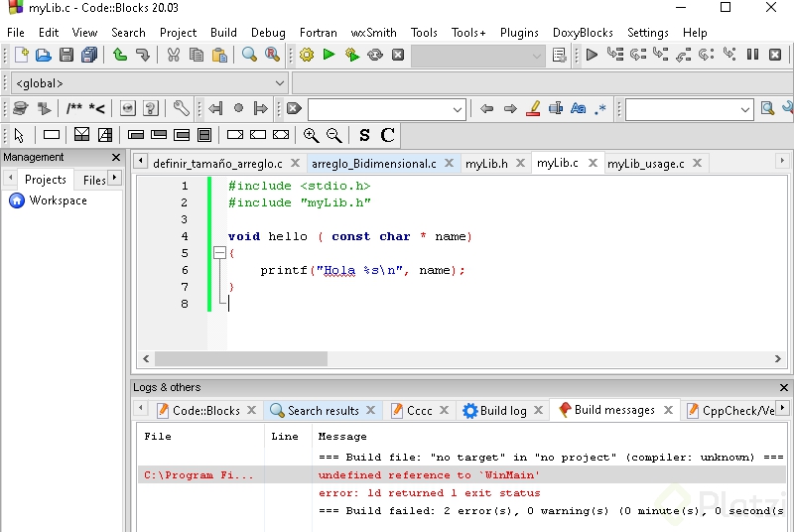Open the Settings menu

648,33
